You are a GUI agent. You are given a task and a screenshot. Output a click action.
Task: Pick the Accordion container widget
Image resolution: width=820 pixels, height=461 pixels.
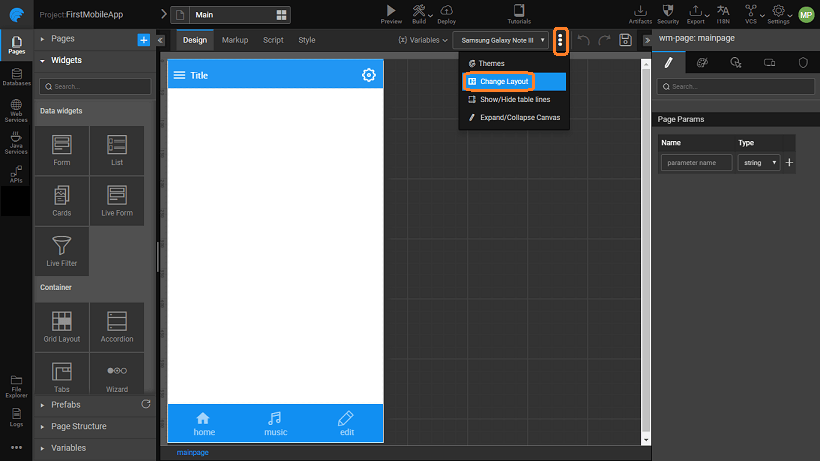[x=116, y=325]
